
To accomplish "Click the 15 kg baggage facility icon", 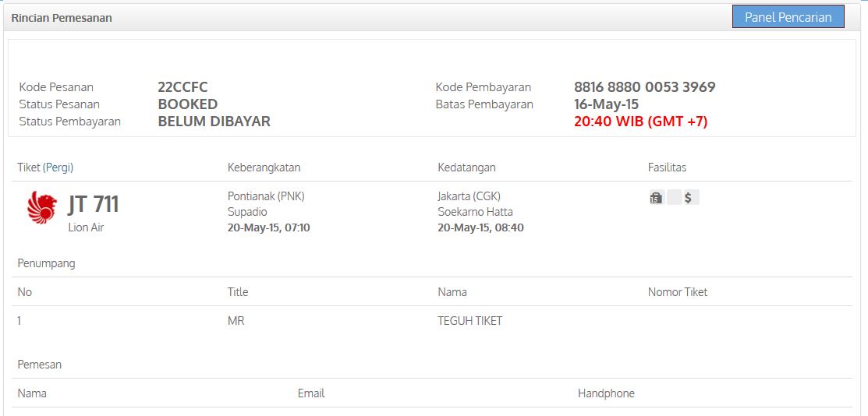I will point(656,198).
